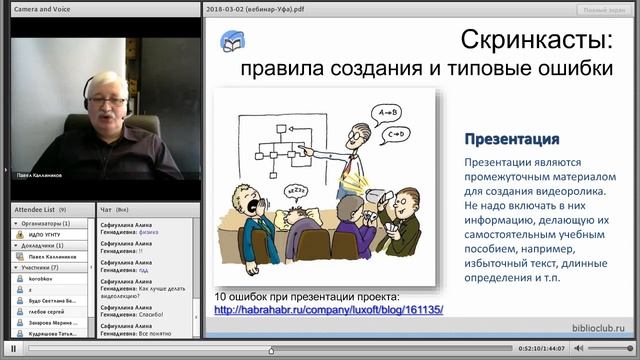Click the Захарова Марина participant icon
This screenshot has height=360, width=640.
click(x=20, y=323)
